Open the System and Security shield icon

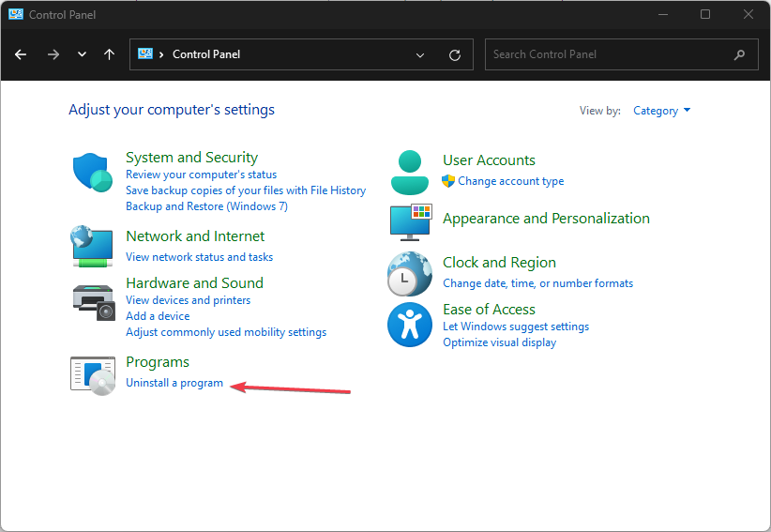(93, 172)
